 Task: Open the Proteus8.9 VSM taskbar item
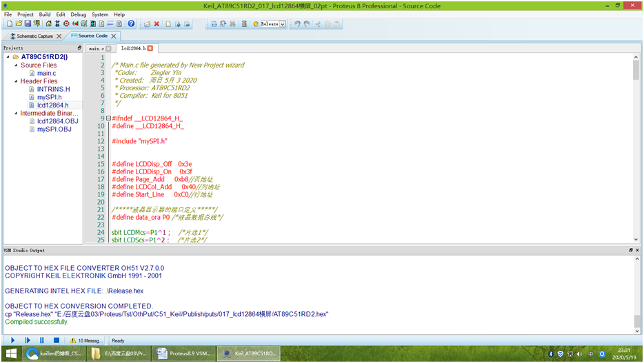coord(183,353)
